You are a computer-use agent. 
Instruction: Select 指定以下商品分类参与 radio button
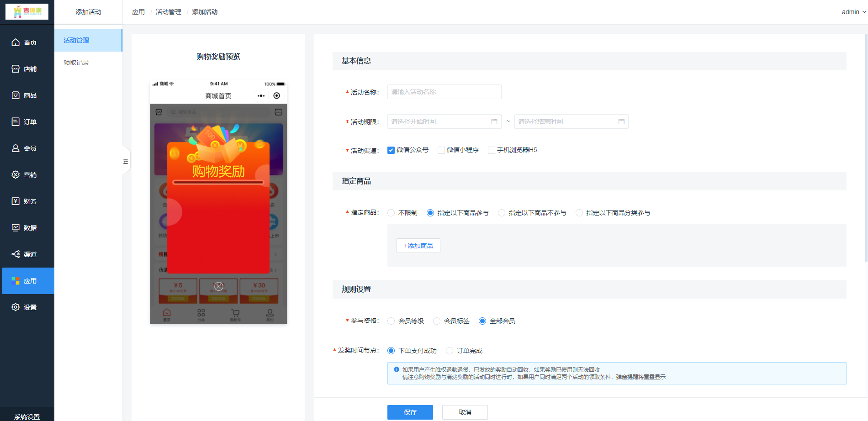579,213
